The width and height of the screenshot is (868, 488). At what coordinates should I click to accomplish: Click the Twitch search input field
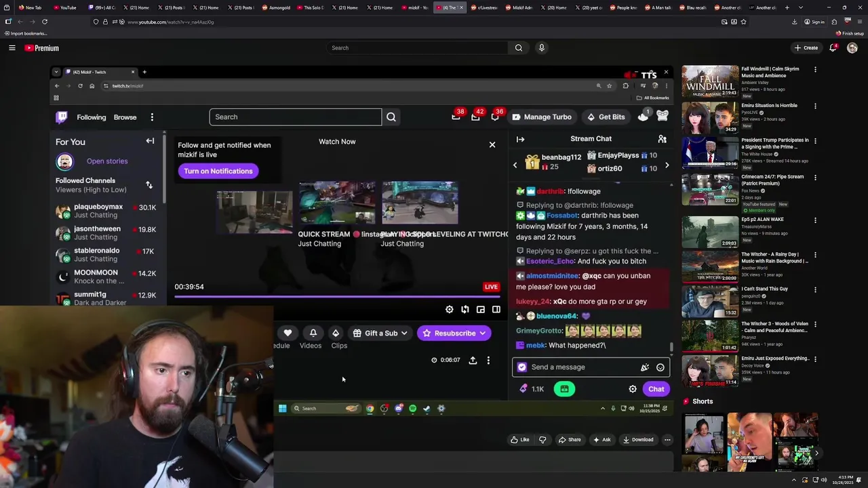(x=296, y=117)
